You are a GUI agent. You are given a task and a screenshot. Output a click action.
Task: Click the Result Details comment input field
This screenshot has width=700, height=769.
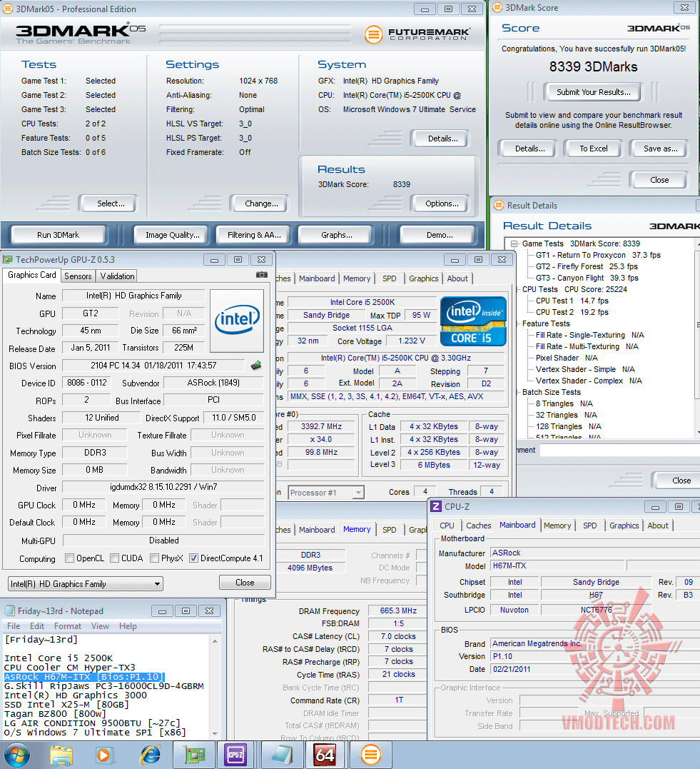(x=619, y=451)
